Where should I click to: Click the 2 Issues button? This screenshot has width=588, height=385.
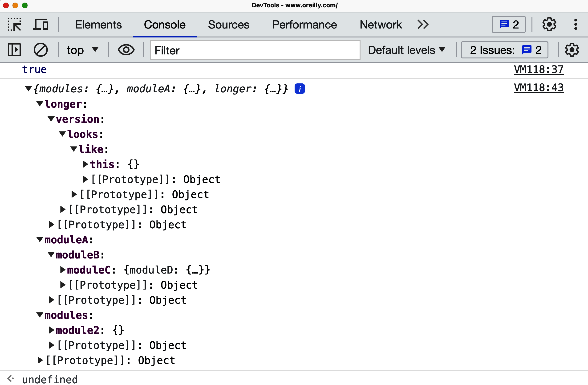click(504, 50)
